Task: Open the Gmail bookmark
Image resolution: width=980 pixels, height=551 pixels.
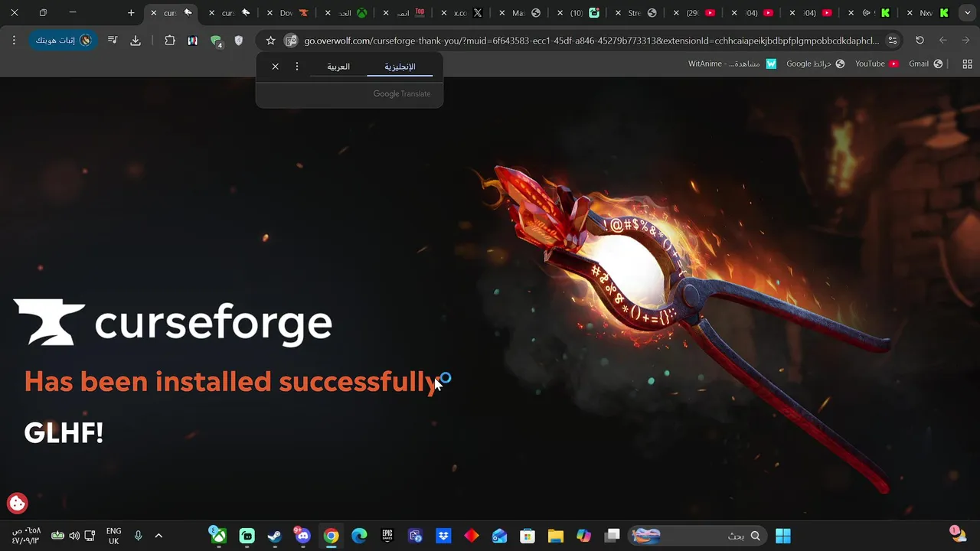Action: coord(926,64)
